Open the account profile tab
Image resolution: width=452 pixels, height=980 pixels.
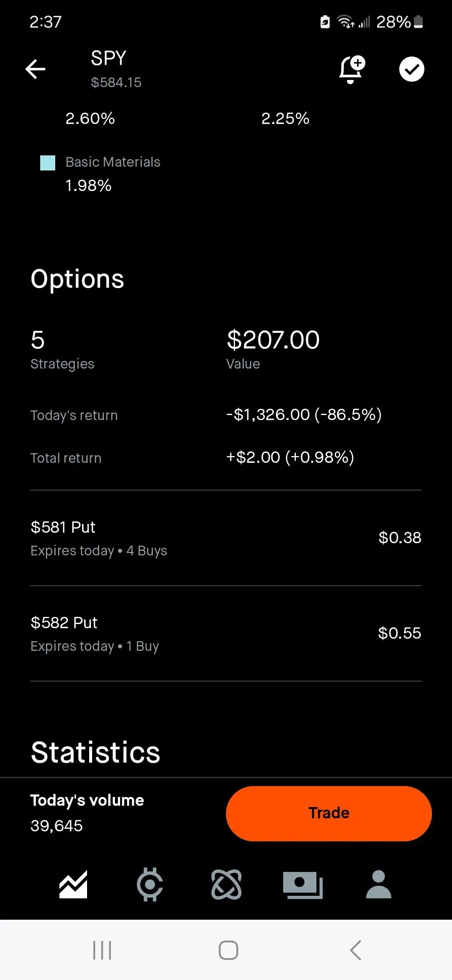click(x=378, y=885)
